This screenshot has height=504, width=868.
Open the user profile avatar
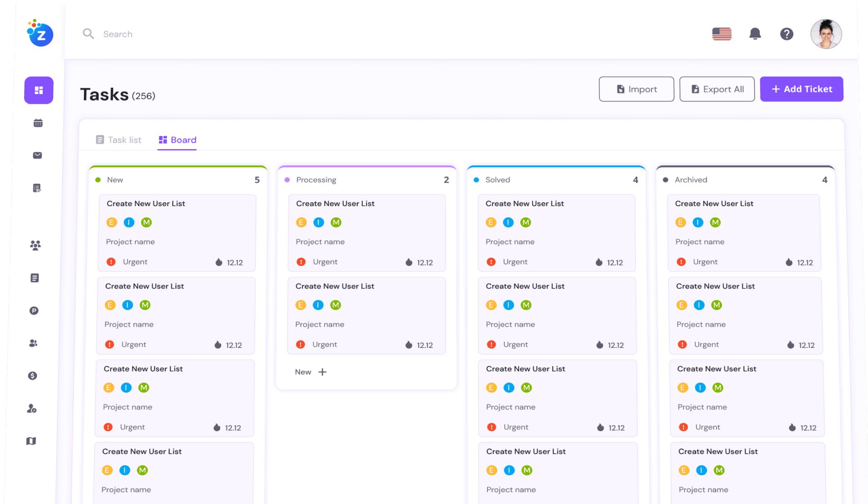click(826, 34)
